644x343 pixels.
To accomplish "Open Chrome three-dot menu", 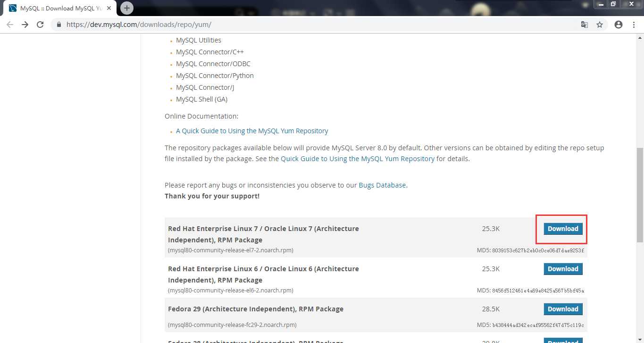I will click(x=634, y=25).
